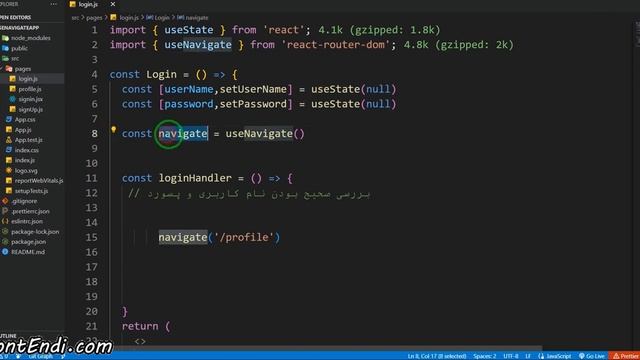This screenshot has height=360, width=640.
Task: Expand the public folder
Action: coord(20,48)
